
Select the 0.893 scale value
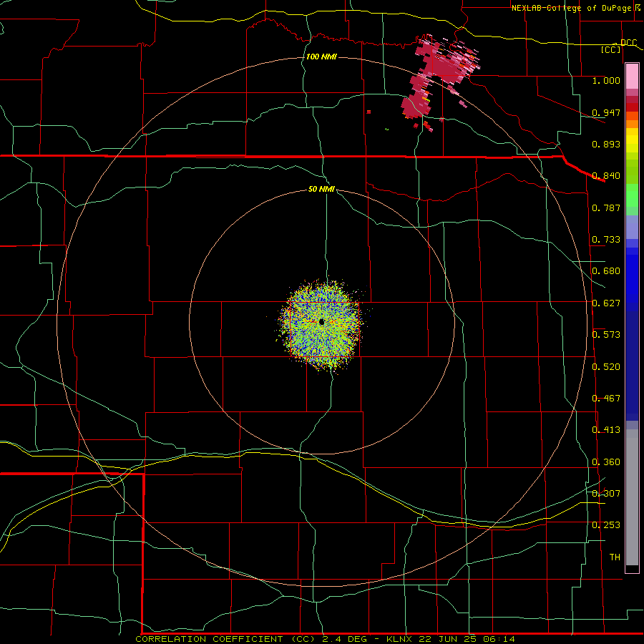(606, 144)
